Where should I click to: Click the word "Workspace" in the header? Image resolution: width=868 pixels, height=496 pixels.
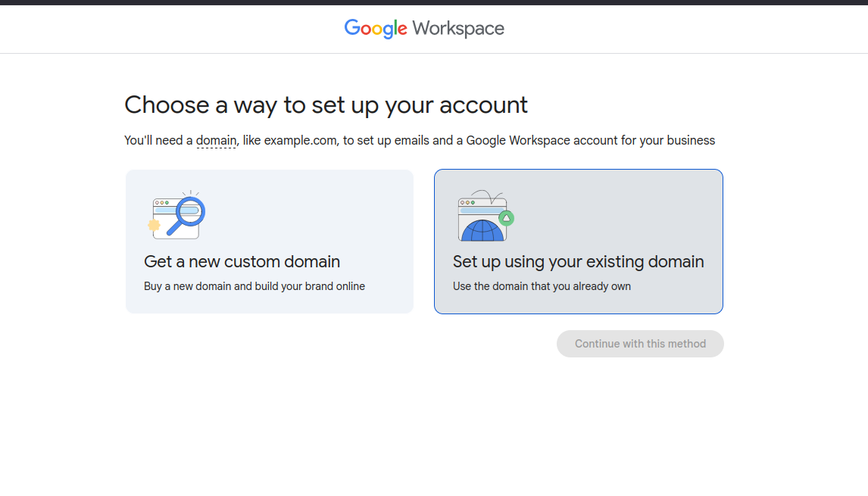(458, 29)
